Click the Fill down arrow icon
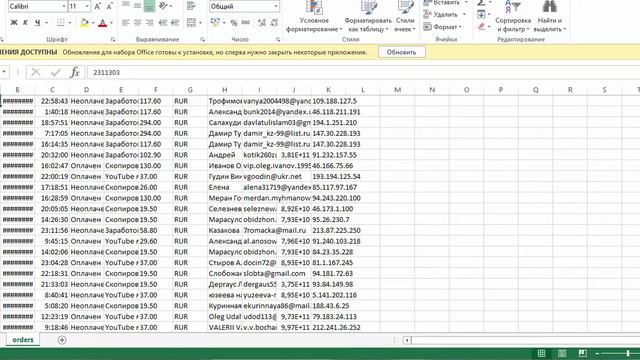The image size is (640, 360). click(481, 15)
